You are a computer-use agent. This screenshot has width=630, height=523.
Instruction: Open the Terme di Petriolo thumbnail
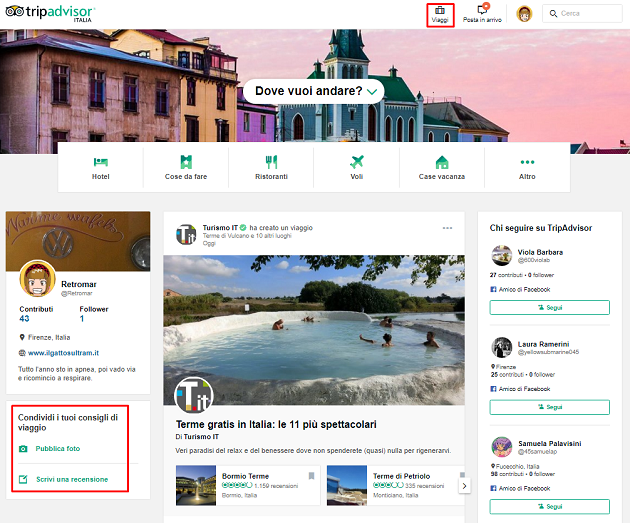pos(347,485)
